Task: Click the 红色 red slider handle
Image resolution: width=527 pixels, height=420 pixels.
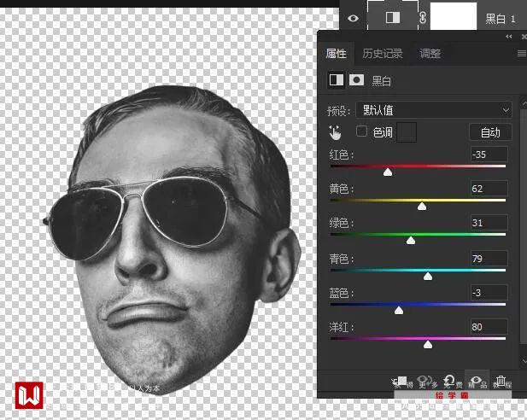Action: 388,172
